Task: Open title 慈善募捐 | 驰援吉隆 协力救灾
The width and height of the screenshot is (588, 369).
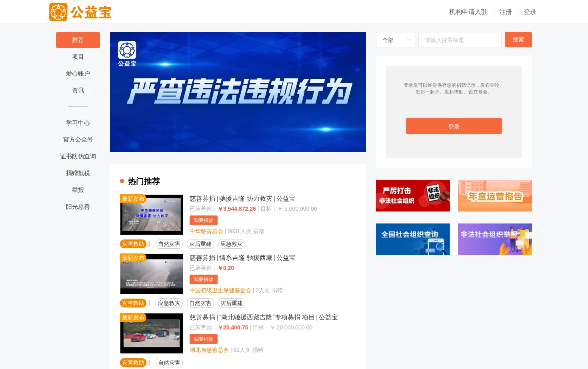Action: [242, 199]
